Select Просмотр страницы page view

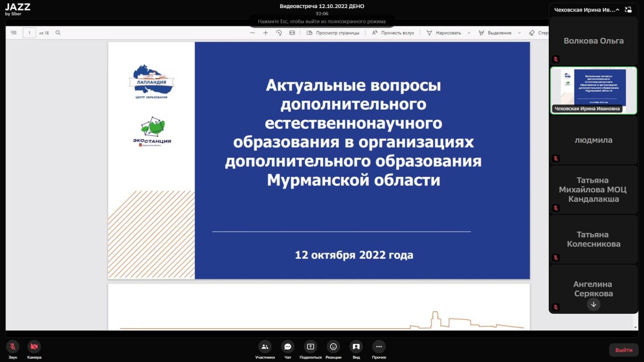coord(333,33)
